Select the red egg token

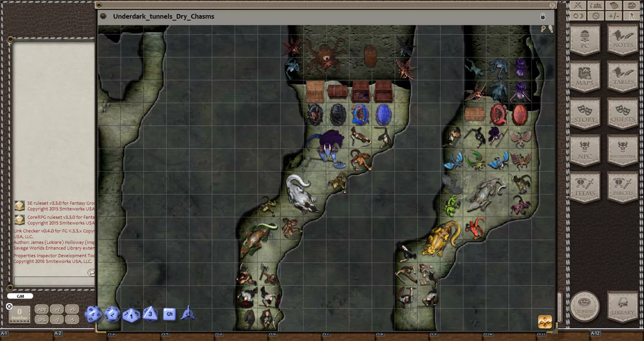click(x=520, y=115)
